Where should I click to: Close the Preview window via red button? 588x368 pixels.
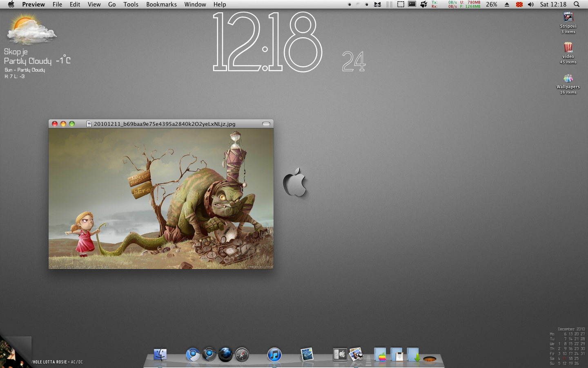click(x=55, y=124)
